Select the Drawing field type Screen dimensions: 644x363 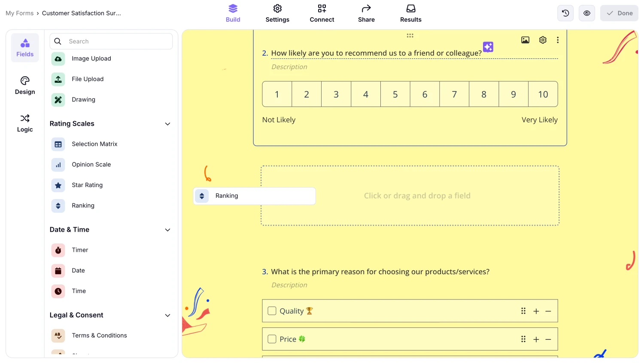[83, 99]
